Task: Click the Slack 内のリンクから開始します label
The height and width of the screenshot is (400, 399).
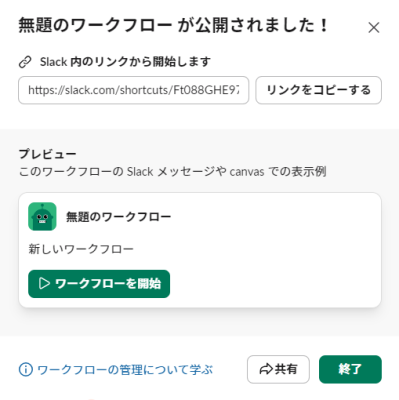Action: tap(125, 62)
